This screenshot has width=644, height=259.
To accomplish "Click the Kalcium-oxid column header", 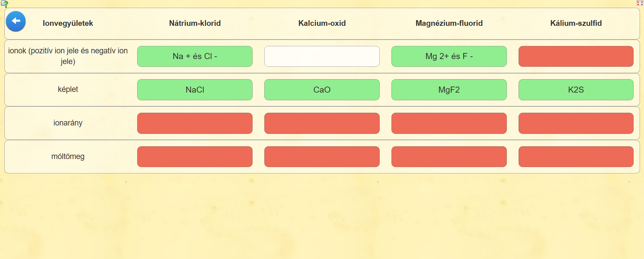I will (322, 23).
